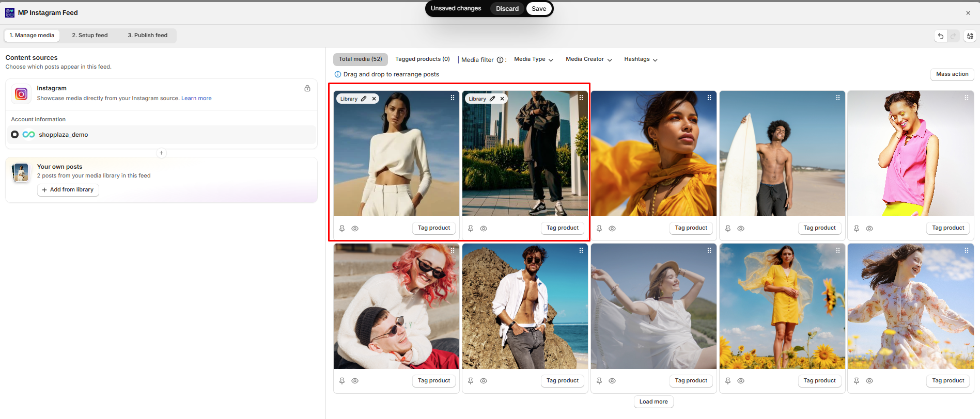Save the unsaved changes

pyautogui.click(x=539, y=9)
